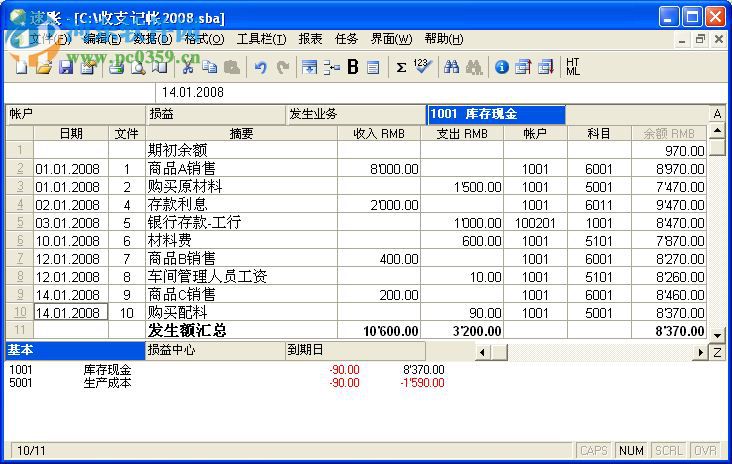The width and height of the screenshot is (732, 464).
Task: Click the windows with down arrow icon
Action: click(x=545, y=67)
